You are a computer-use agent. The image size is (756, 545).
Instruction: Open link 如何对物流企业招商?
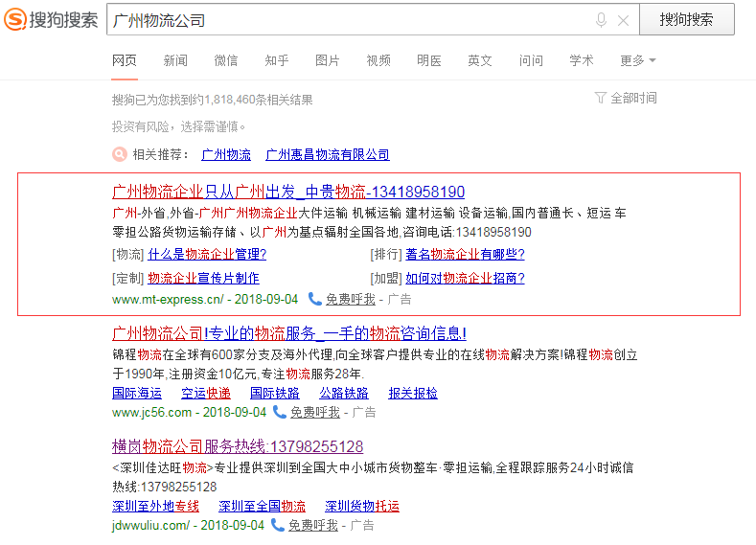click(465, 278)
